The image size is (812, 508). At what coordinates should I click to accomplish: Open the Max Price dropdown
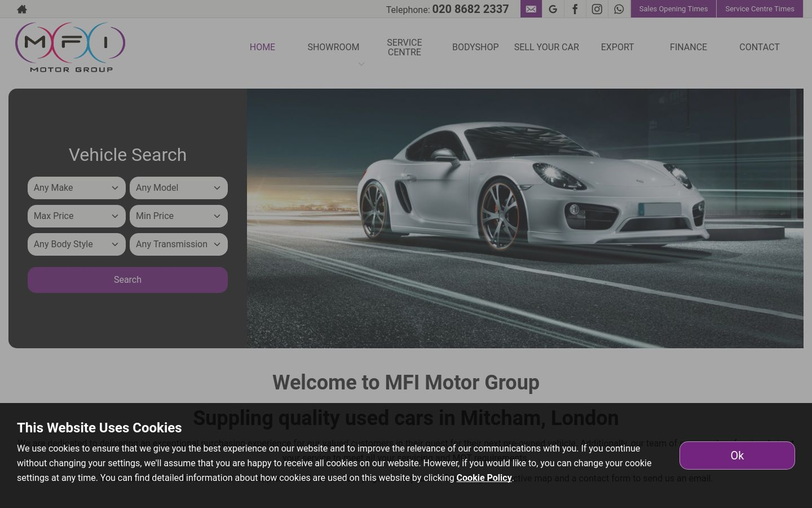(77, 216)
